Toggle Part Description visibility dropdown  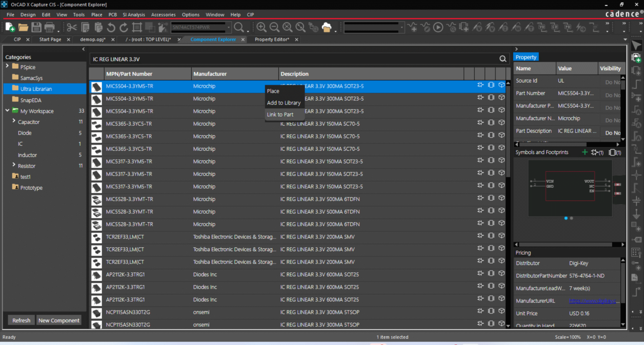613,133
